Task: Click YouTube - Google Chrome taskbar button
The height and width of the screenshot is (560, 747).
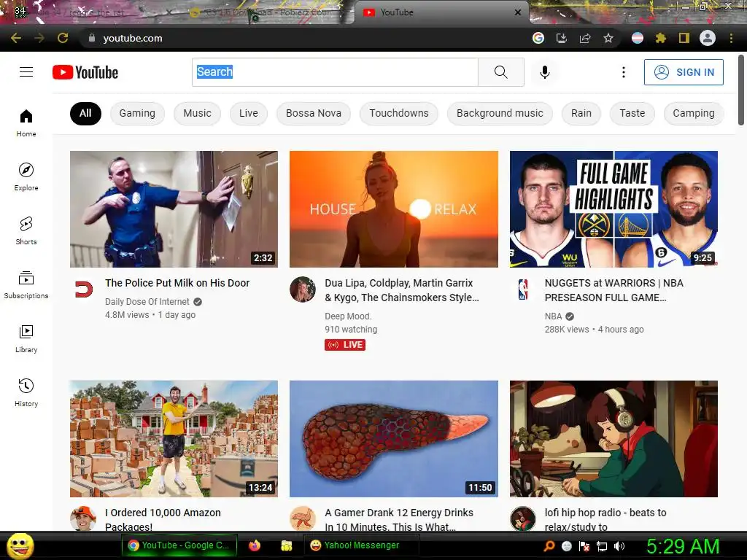Action: click(179, 545)
